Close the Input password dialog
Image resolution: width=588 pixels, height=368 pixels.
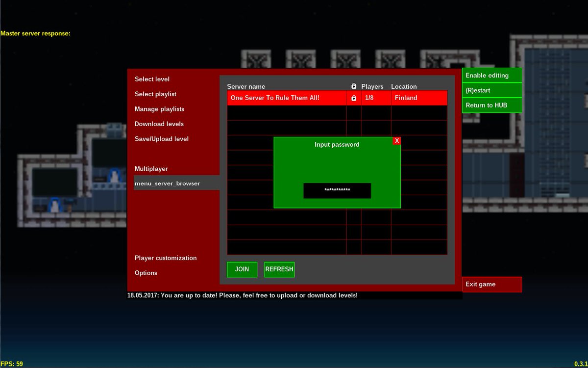click(x=397, y=141)
